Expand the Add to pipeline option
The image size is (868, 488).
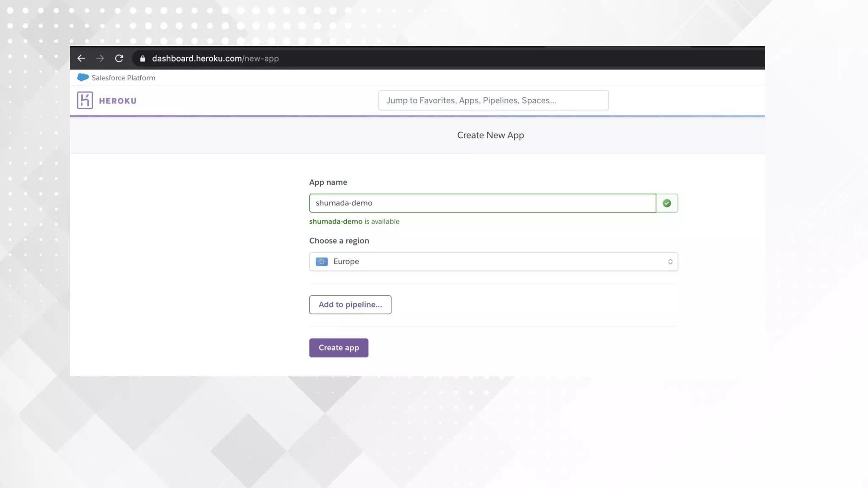[350, 305]
